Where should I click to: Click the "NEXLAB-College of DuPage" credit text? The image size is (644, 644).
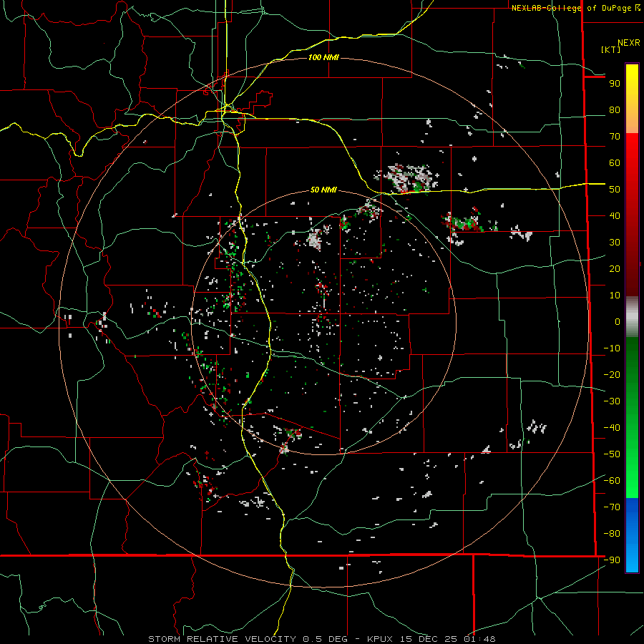tap(573, 8)
